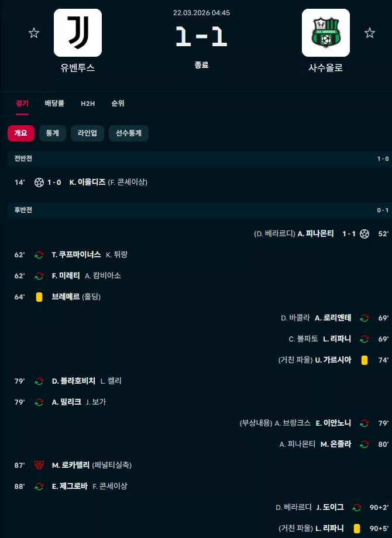The height and width of the screenshot is (538, 392).
Task: Select the 순위 tab
Action: 118,104
